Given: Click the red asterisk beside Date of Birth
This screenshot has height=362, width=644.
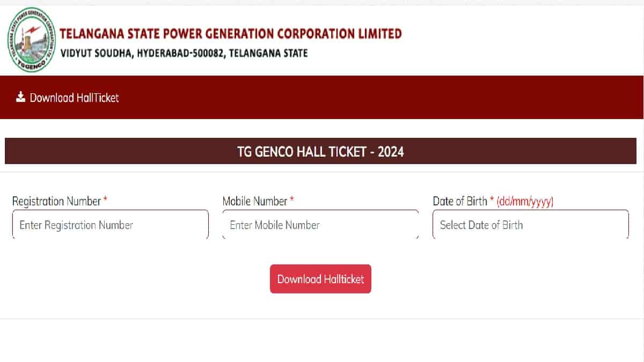Looking at the screenshot, I should coord(492,200).
